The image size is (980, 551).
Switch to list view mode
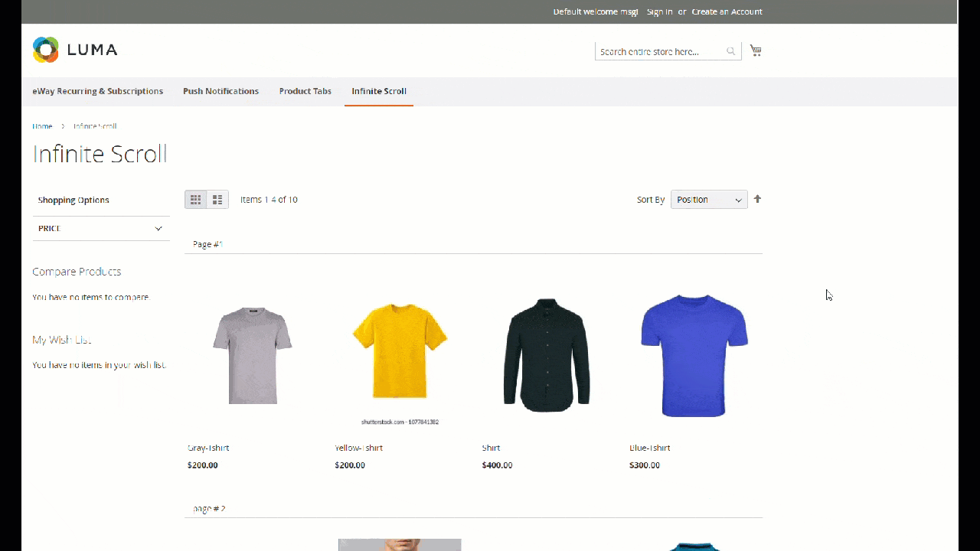217,199
